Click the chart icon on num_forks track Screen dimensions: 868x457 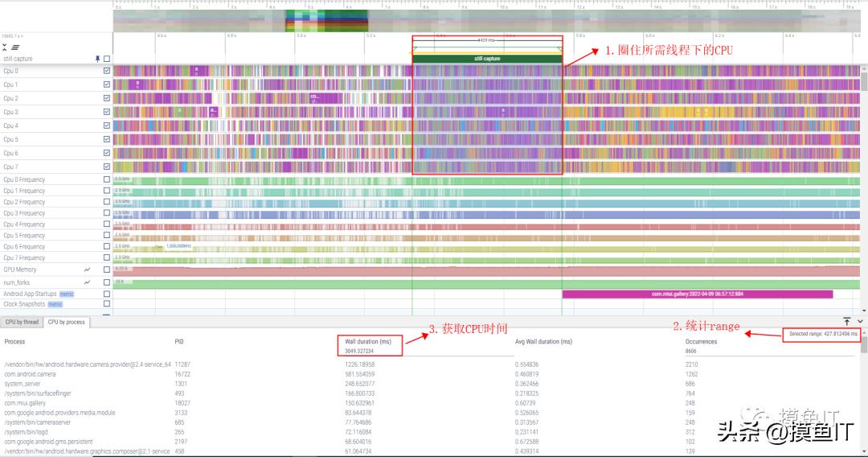[x=87, y=282]
